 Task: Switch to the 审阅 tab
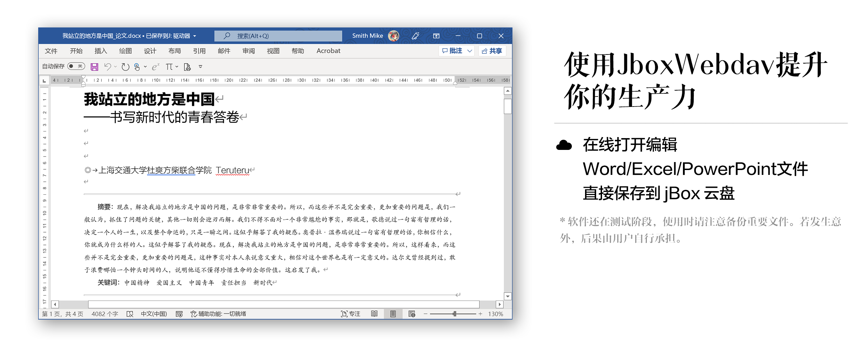[x=249, y=51]
